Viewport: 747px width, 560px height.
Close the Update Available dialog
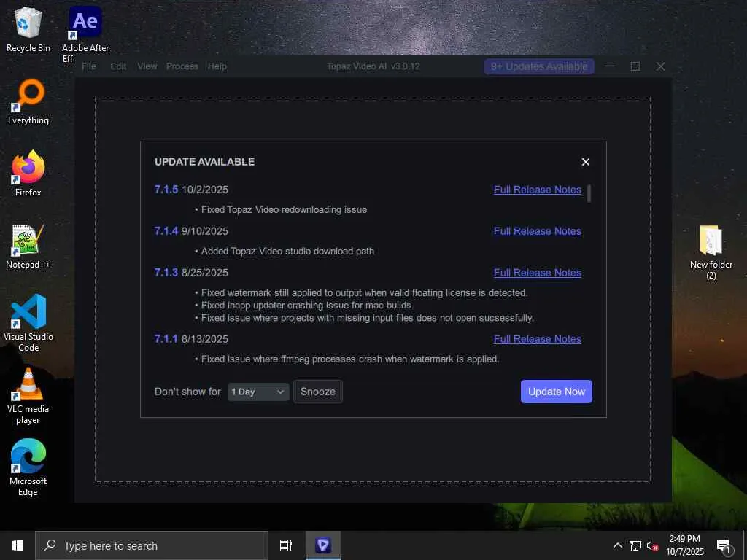point(586,162)
